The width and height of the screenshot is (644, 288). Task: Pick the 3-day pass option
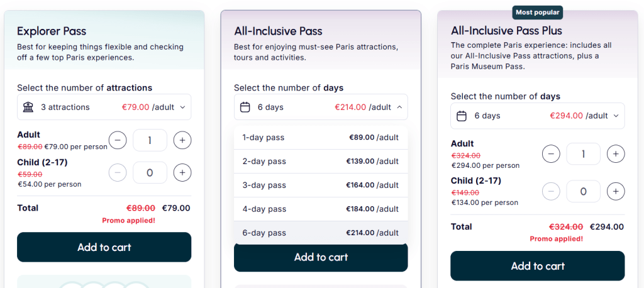[x=321, y=185]
